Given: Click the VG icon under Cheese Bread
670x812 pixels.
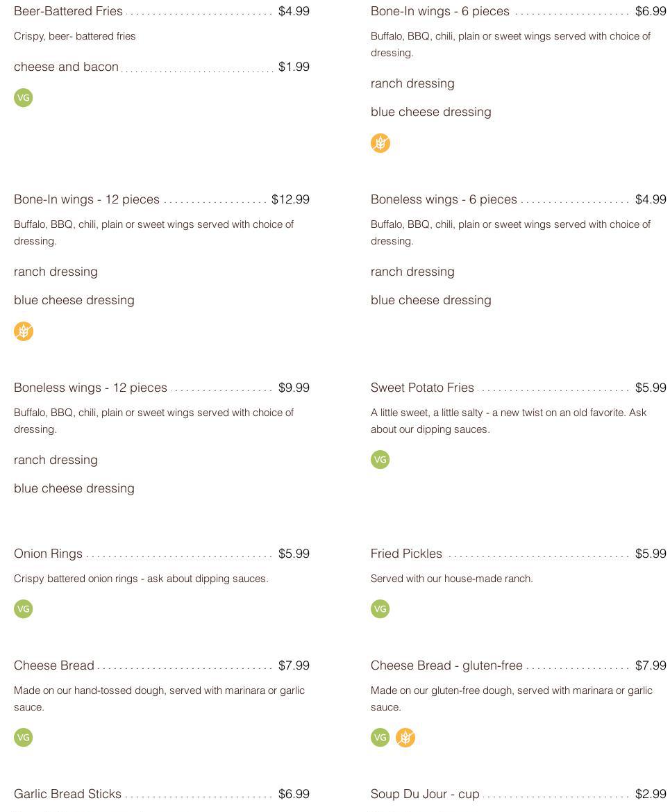Looking at the screenshot, I should coord(24,738).
